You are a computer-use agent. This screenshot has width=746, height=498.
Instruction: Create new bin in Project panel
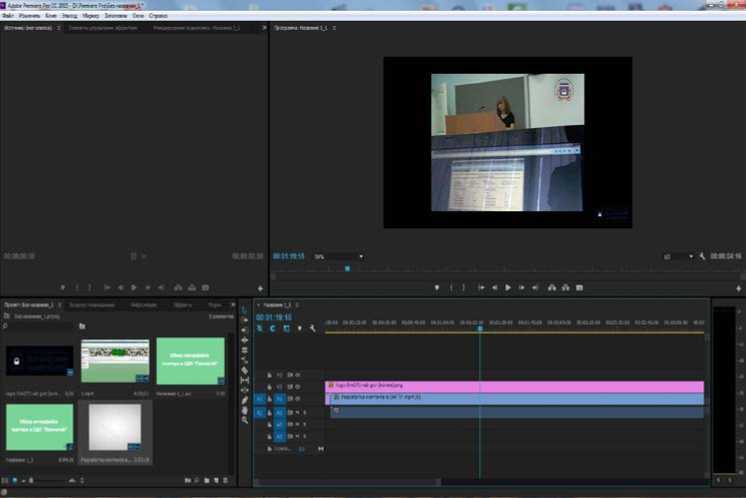tap(206, 480)
